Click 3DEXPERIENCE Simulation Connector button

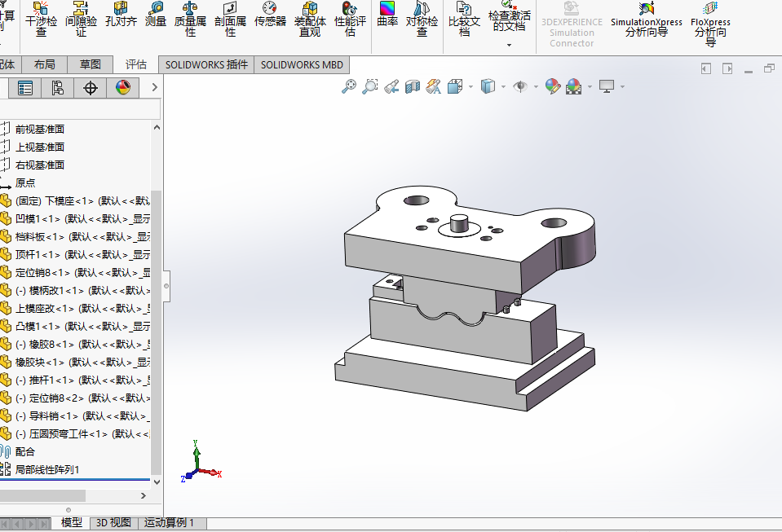point(572,24)
